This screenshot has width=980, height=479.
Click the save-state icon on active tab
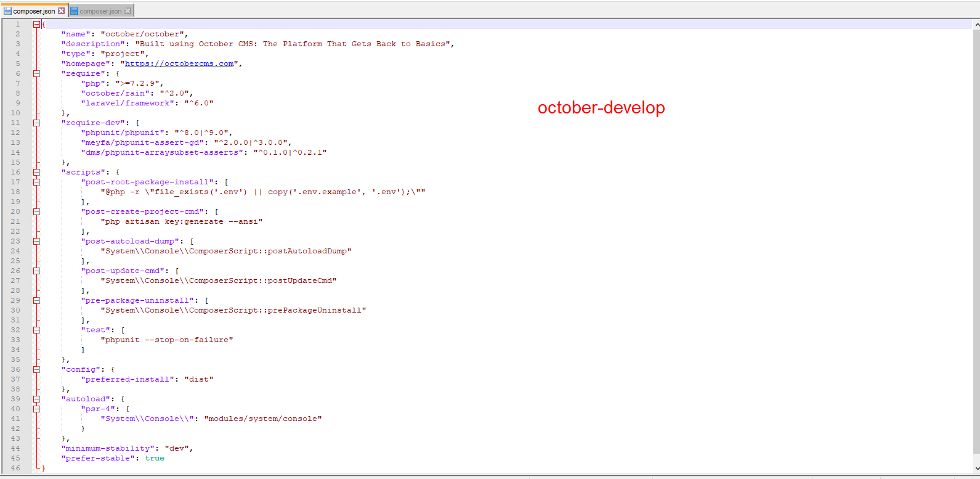point(8,11)
